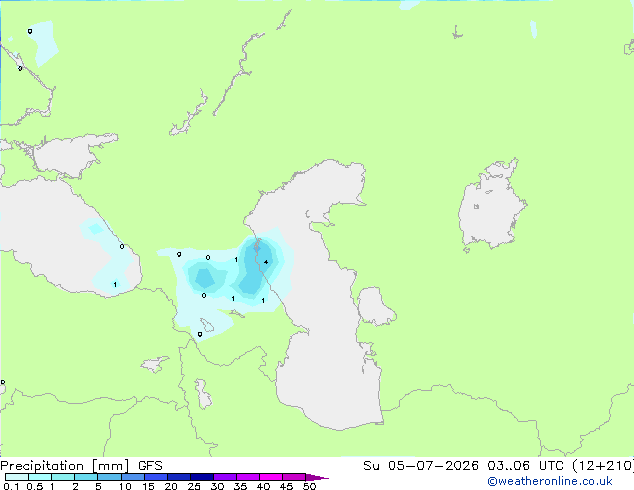This screenshot has width=634, height=490.
Task: Click the '4' precipitation value on map
Action: (x=266, y=262)
